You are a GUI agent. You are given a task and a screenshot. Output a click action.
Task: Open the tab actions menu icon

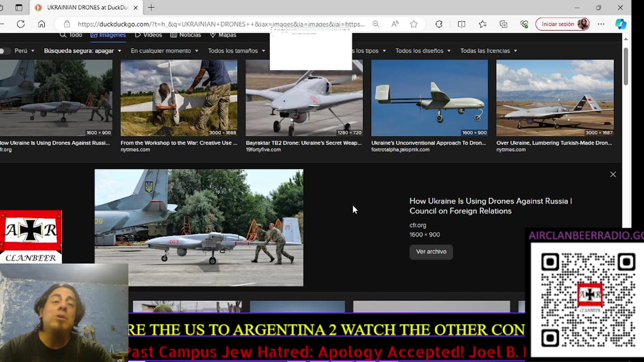[x=19, y=8]
